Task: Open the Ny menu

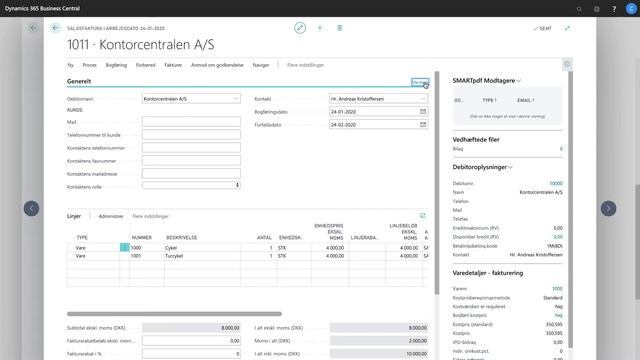Action: (x=70, y=65)
